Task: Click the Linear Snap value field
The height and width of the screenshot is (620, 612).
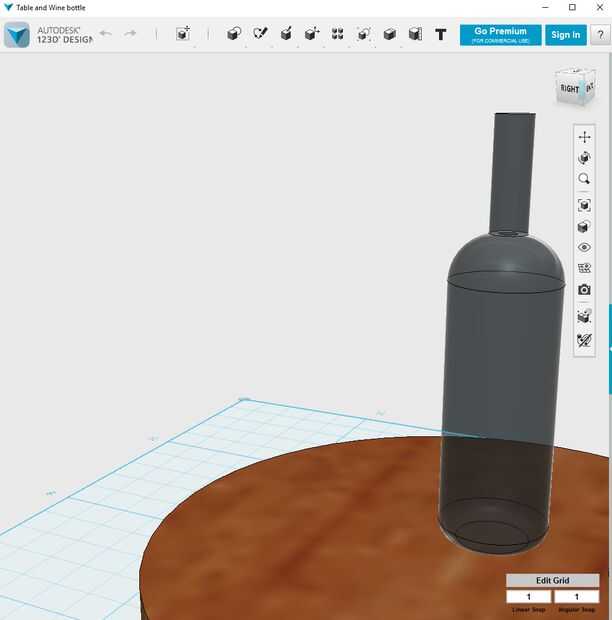Action: (x=529, y=596)
